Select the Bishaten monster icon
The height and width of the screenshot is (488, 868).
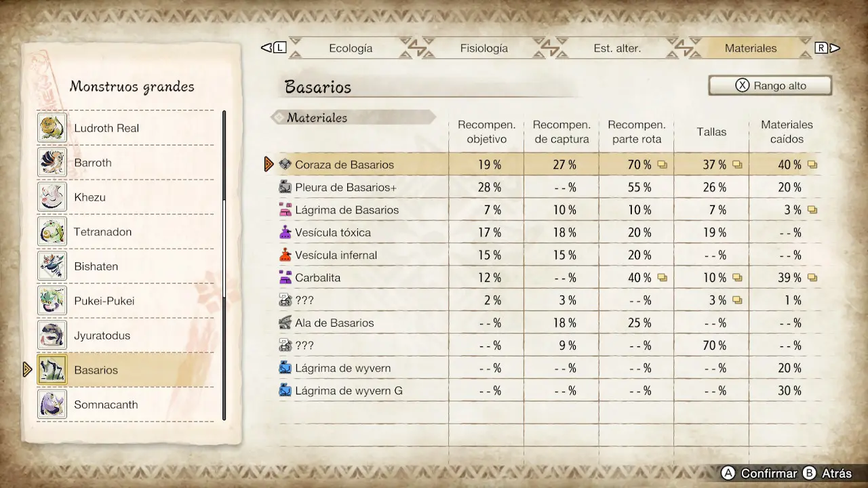tap(52, 266)
